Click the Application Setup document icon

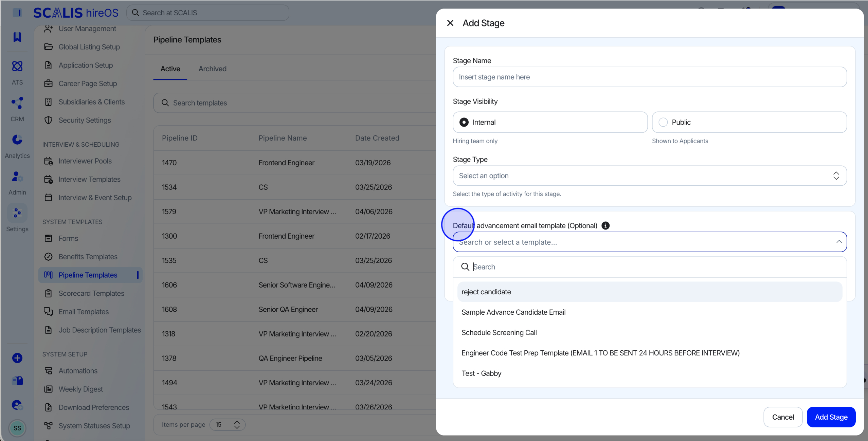click(x=49, y=65)
